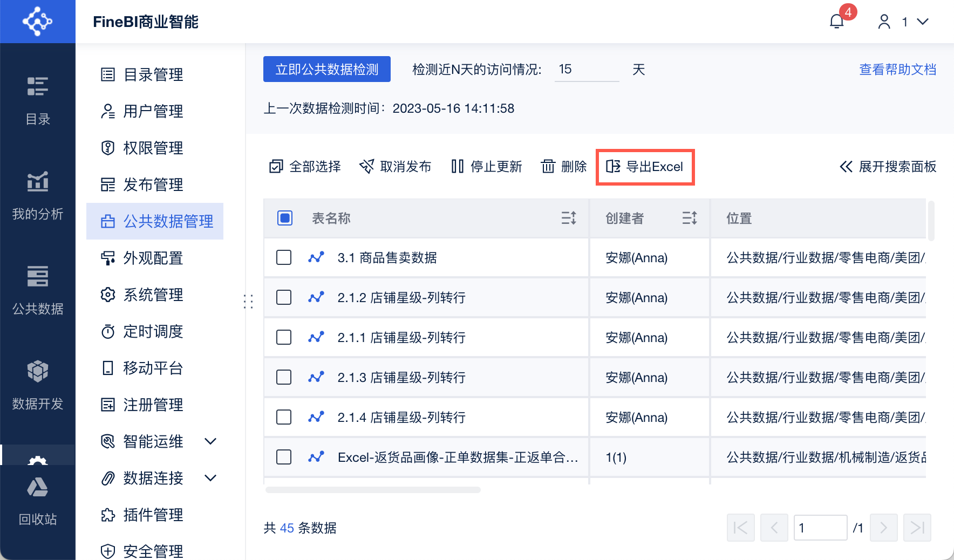Open the user account dropdown arrow
The image size is (954, 560).
(923, 22)
